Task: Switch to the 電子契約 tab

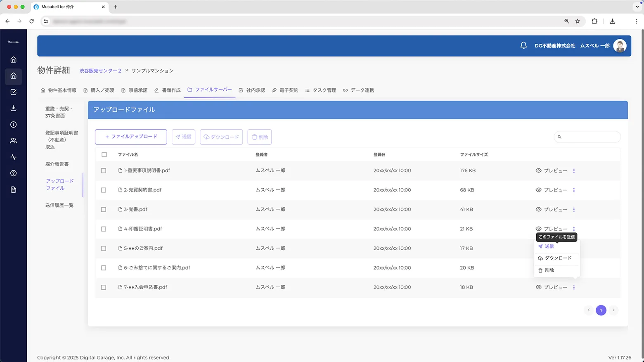Action: click(x=285, y=90)
